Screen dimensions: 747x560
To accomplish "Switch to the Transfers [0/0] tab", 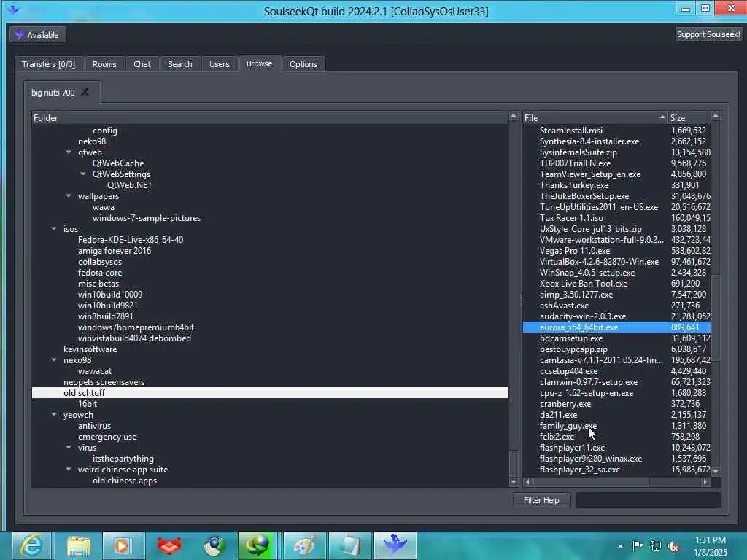I will point(48,64).
